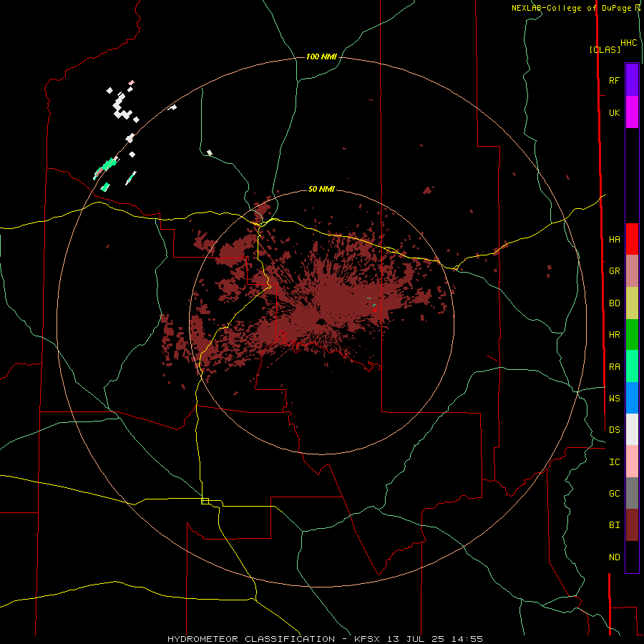Image resolution: width=644 pixels, height=644 pixels.
Task: Click the RF purple legend swatch
Action: point(632,80)
